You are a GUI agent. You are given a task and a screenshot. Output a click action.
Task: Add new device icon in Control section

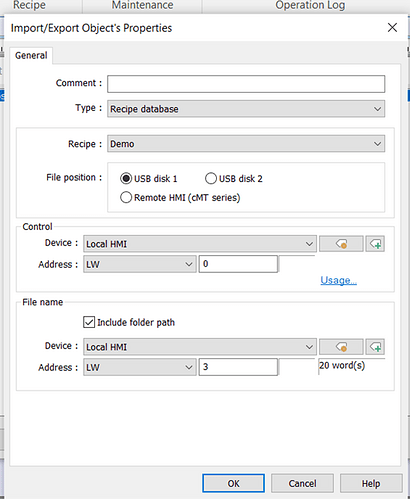pos(375,244)
